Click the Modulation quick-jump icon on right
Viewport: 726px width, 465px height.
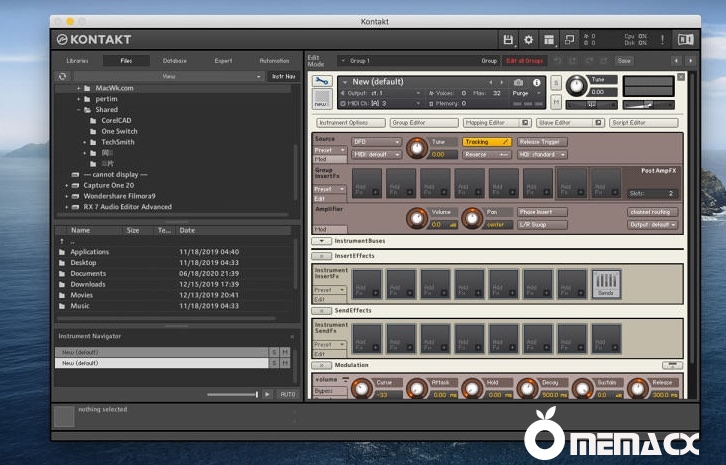[672, 365]
